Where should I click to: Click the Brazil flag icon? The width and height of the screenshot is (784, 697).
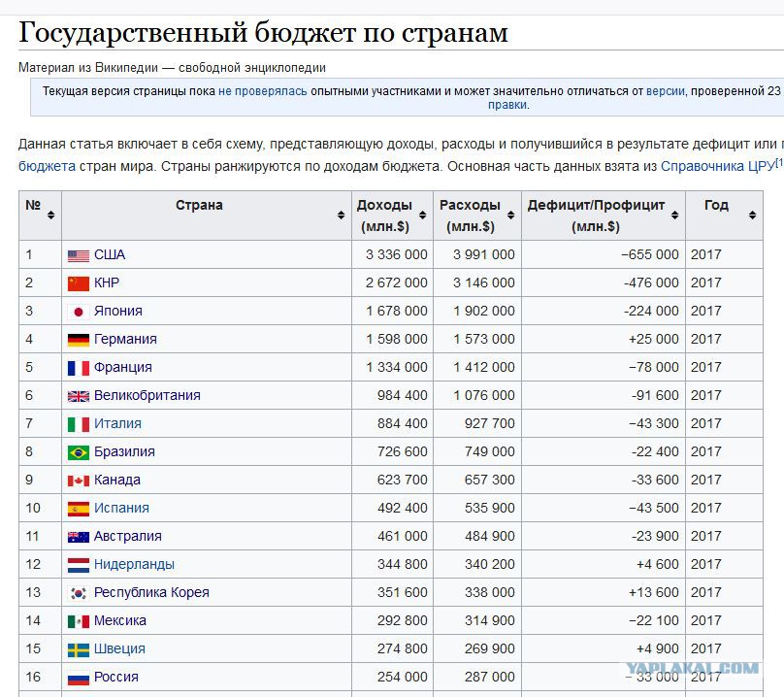[x=79, y=452]
